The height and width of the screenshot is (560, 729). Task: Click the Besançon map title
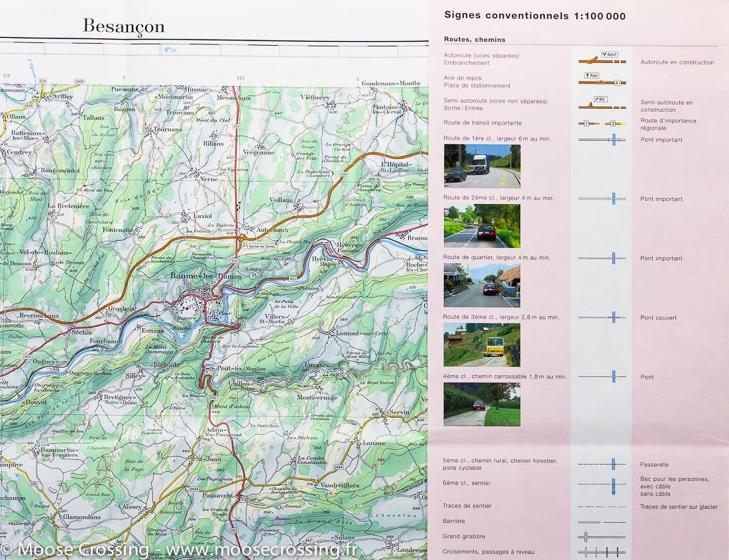(x=123, y=27)
